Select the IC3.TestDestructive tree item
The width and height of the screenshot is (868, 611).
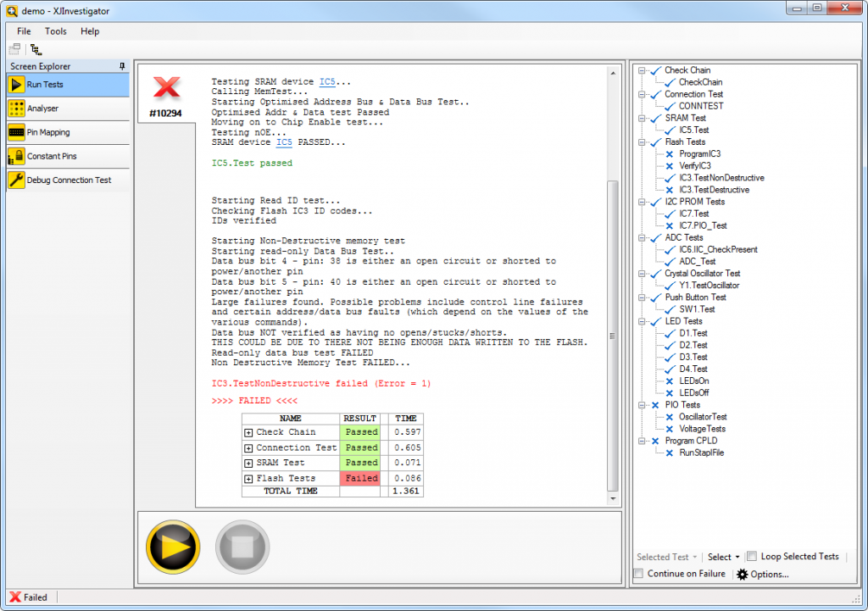714,190
